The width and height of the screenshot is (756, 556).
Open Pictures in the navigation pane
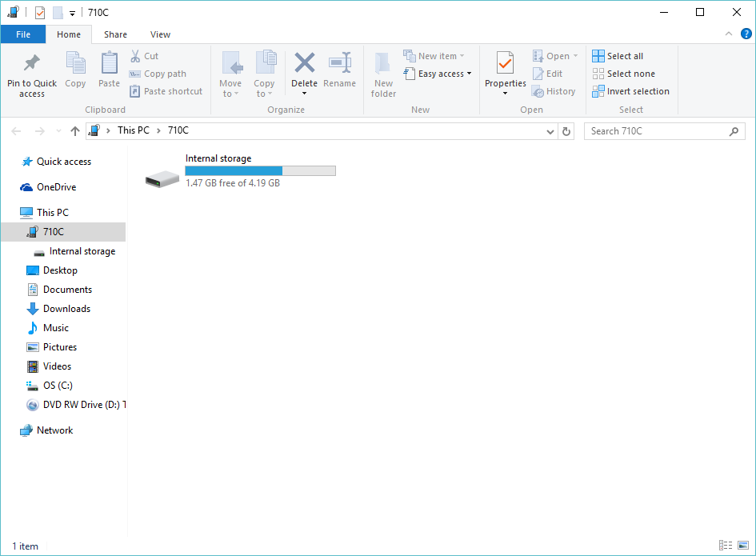click(x=51, y=347)
